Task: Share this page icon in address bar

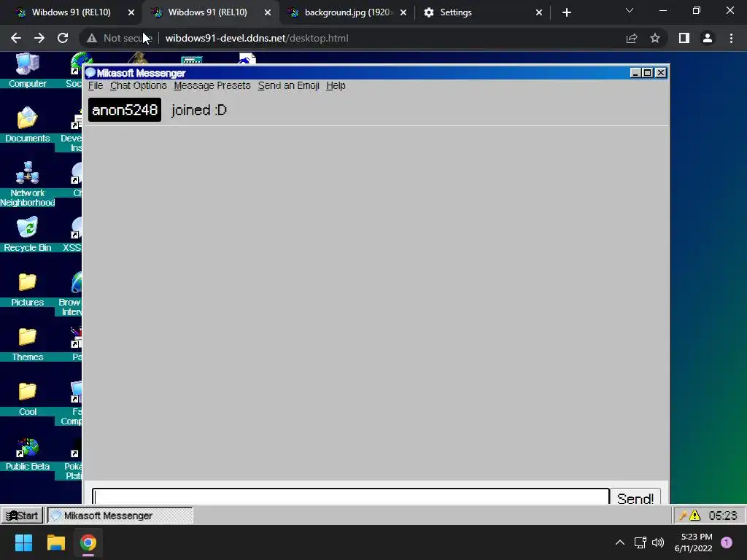Action: click(632, 38)
